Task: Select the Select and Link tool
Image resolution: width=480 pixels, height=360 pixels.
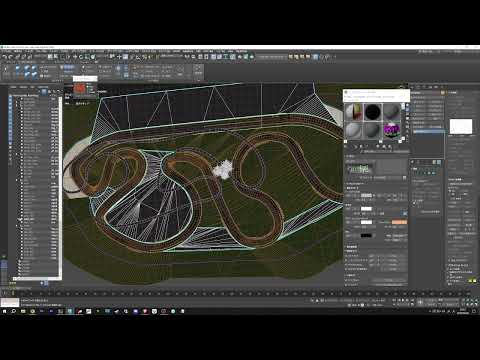Action: tap(17, 57)
